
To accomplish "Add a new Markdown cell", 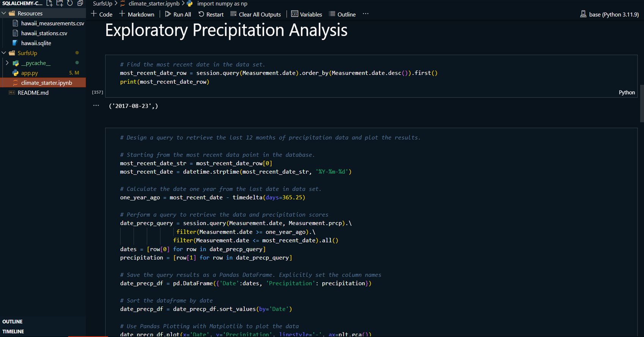I will click(x=137, y=14).
